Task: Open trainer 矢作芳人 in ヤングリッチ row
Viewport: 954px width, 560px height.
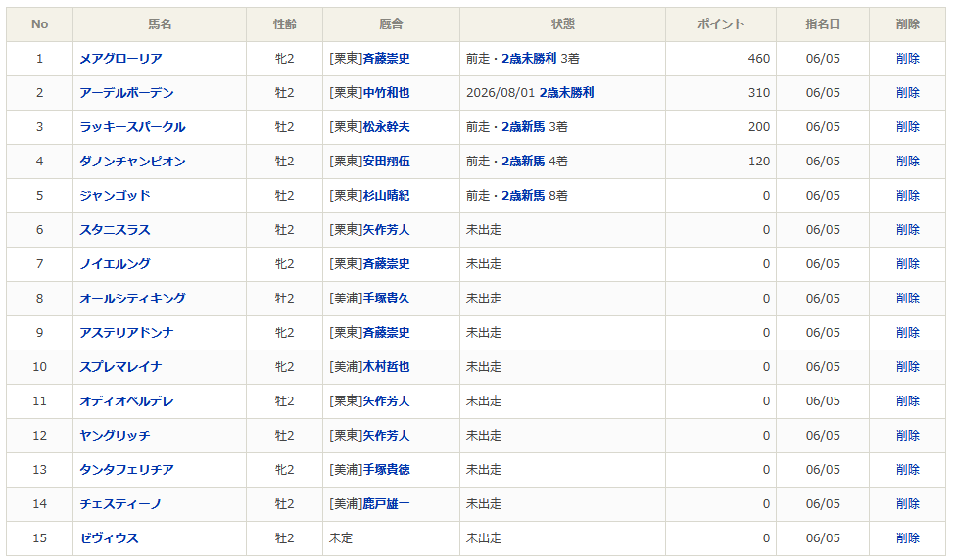Action: [386, 435]
